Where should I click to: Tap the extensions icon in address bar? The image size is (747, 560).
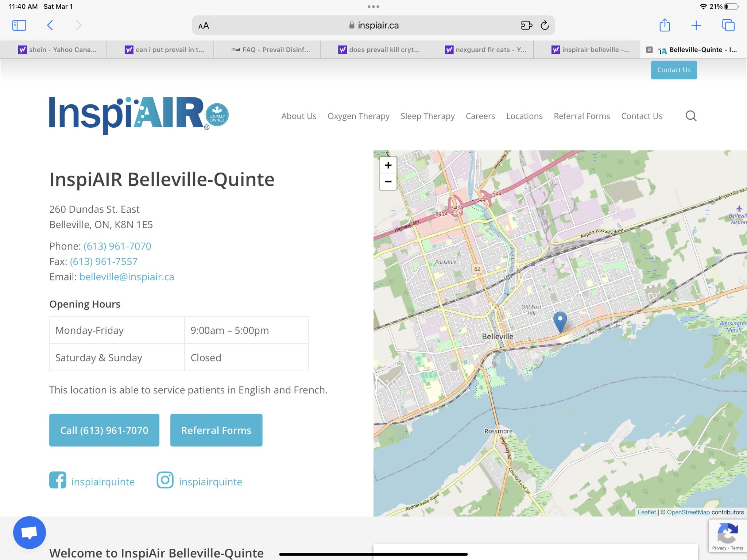526,25
